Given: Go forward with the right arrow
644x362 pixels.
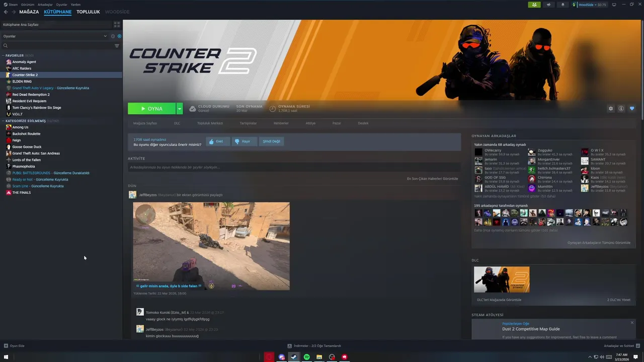Looking at the screenshot, I should (x=14, y=12).
